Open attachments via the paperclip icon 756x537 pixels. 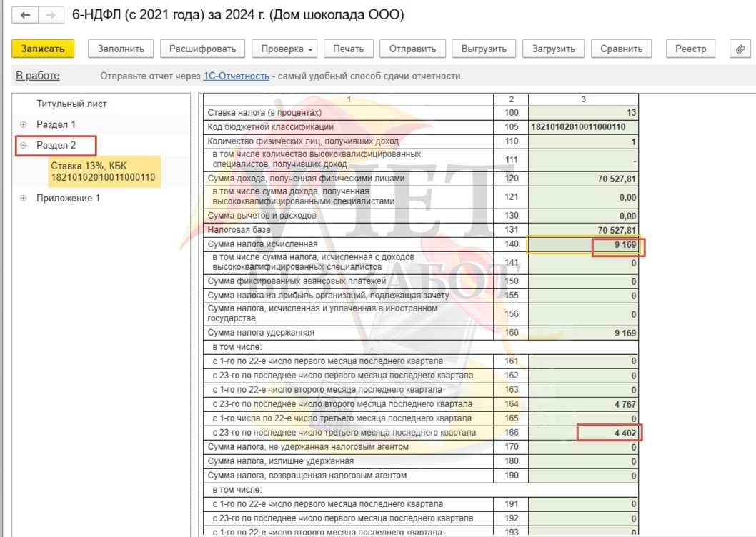740,49
